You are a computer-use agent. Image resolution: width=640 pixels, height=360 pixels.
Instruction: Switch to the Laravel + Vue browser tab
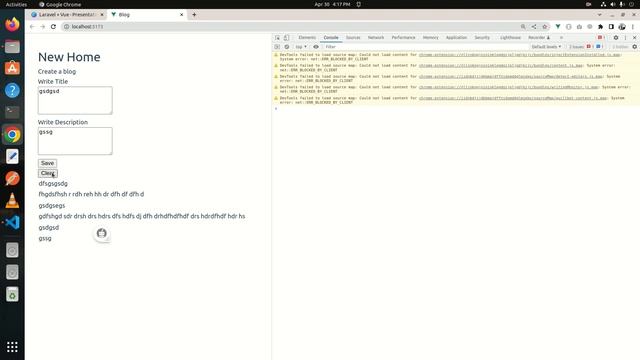(67, 15)
